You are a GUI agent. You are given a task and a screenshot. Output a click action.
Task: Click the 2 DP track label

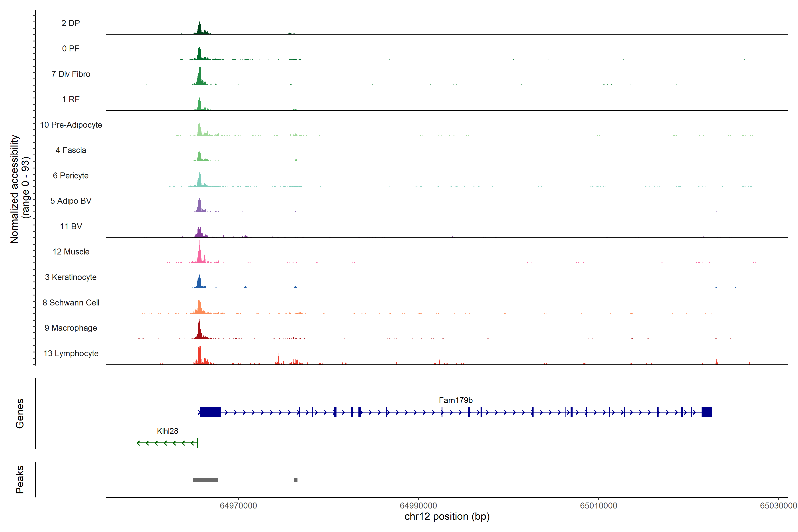[x=70, y=23]
